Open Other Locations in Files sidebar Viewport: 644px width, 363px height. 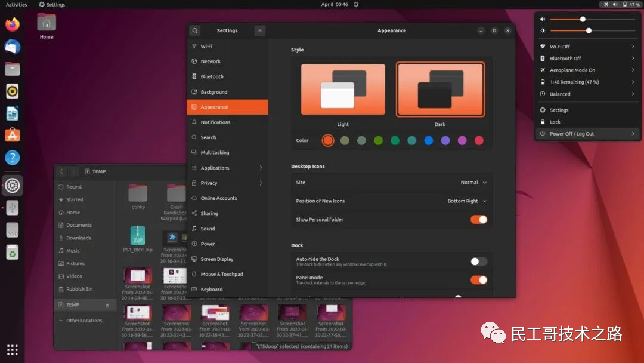coord(85,321)
